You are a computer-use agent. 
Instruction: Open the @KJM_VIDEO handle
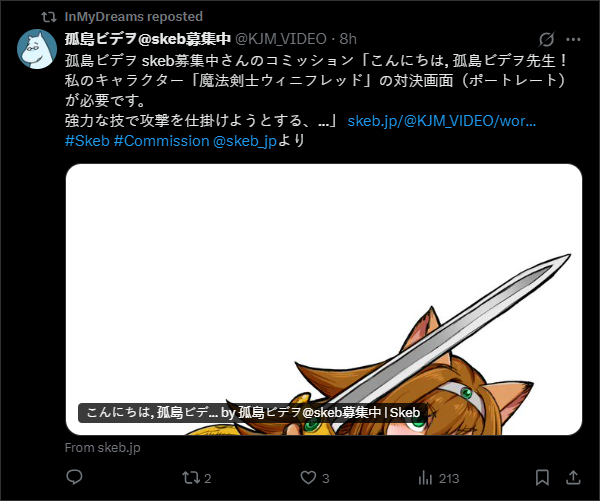click(x=280, y=39)
